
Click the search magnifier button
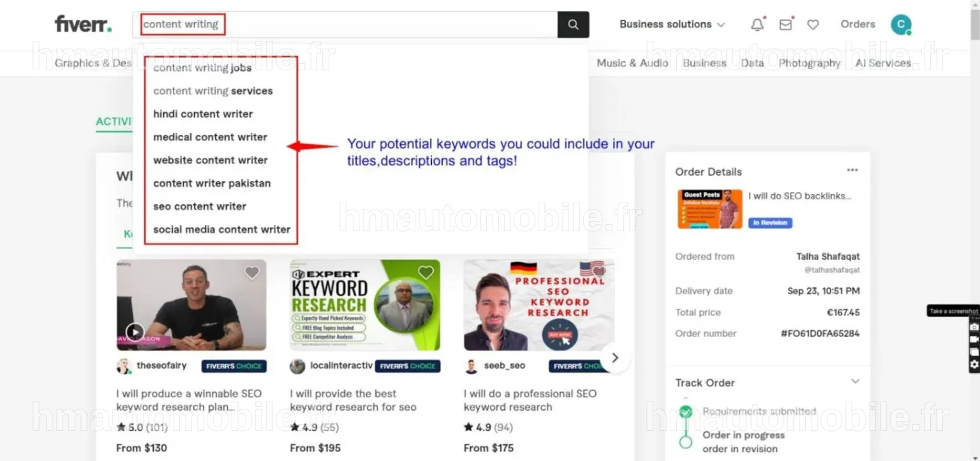[573, 25]
